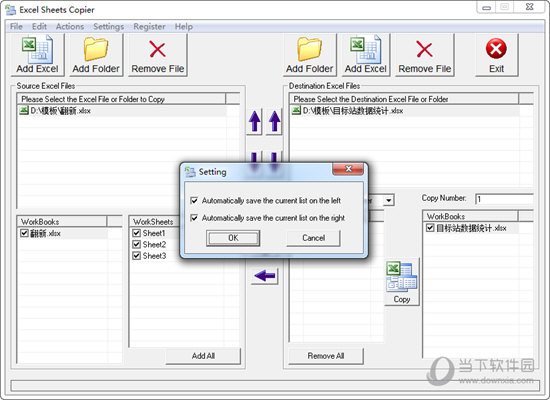Uncheck auto-save current list on the right
The width and height of the screenshot is (550, 400).
[x=194, y=218]
